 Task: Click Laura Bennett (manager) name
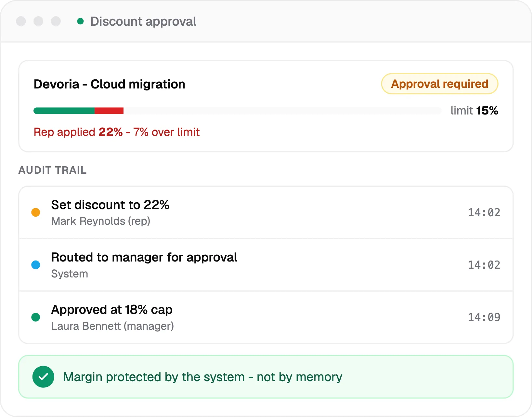pos(112,326)
